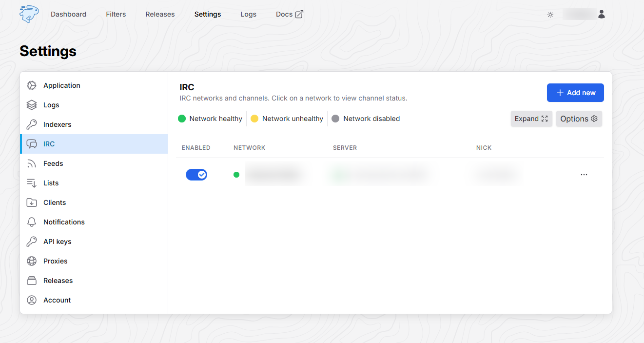Click the SERVER column header

tap(345, 148)
